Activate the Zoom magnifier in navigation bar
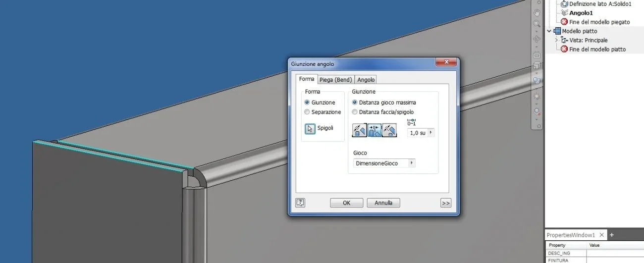 click(x=537, y=24)
